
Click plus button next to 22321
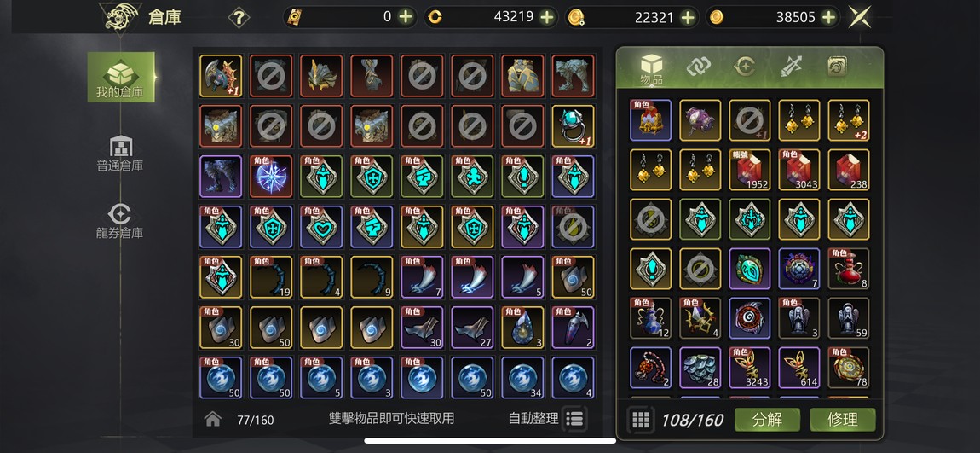688,17
